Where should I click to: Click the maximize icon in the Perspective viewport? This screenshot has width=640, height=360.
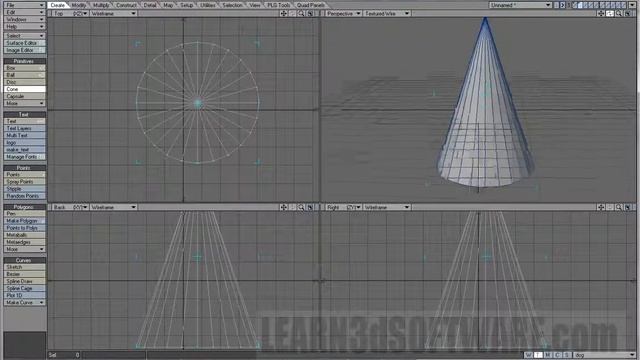(628, 13)
